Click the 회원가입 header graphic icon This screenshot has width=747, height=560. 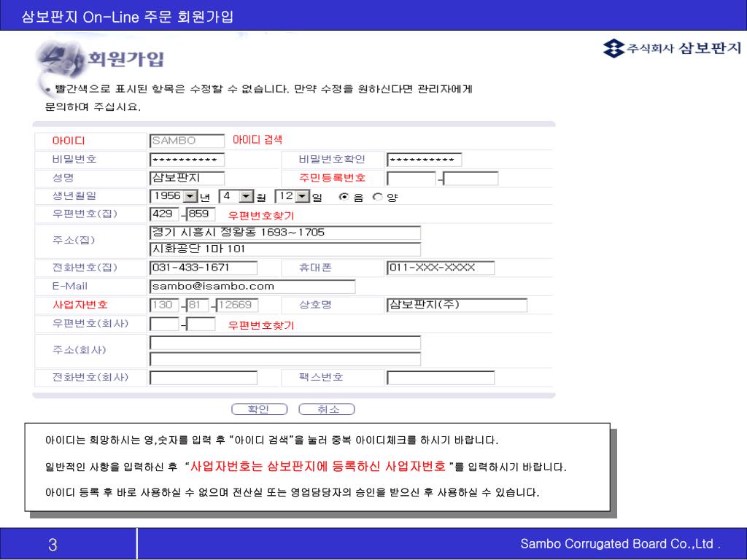tap(60, 61)
